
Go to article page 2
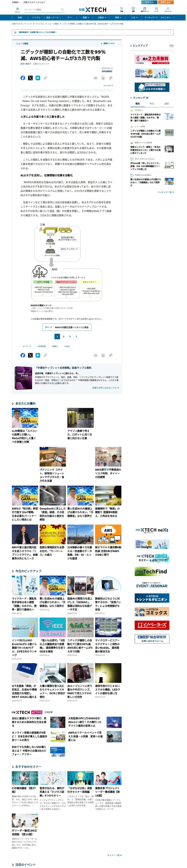pos(64,336)
